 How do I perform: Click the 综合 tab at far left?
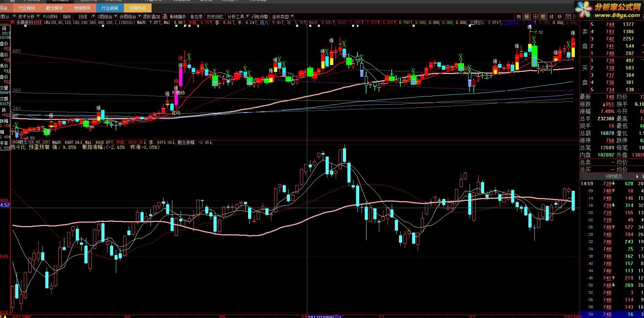point(3,8)
